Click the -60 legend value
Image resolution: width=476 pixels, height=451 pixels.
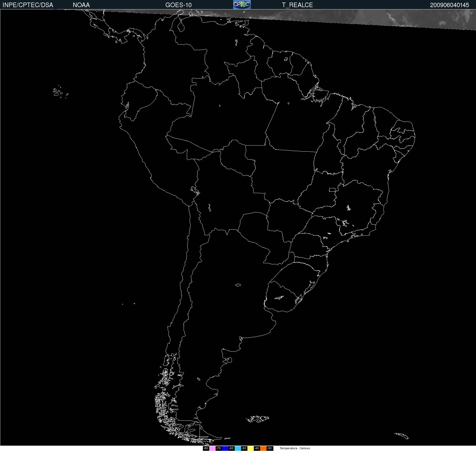pyautogui.click(x=231, y=448)
